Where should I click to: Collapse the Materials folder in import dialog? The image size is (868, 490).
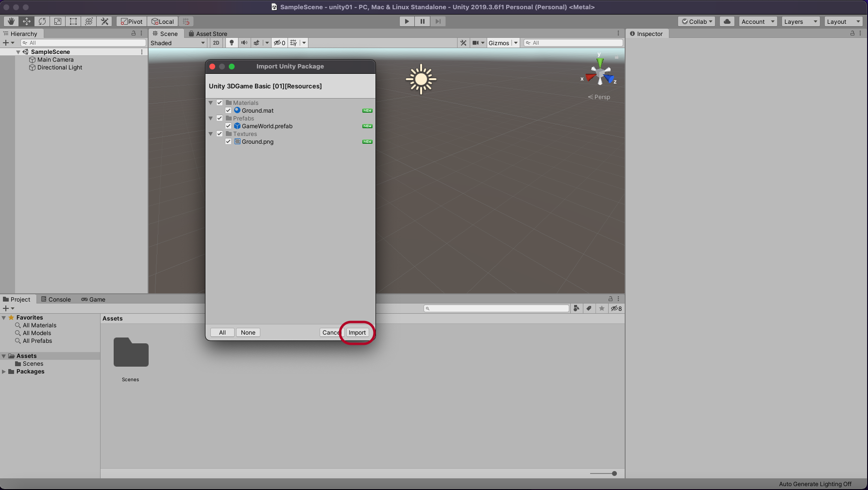211,103
